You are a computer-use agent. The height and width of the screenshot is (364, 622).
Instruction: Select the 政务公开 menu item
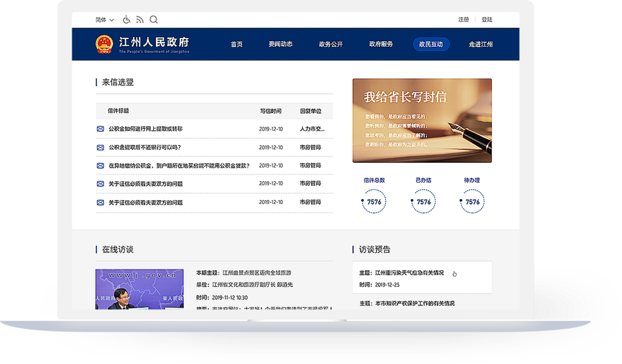point(331,44)
